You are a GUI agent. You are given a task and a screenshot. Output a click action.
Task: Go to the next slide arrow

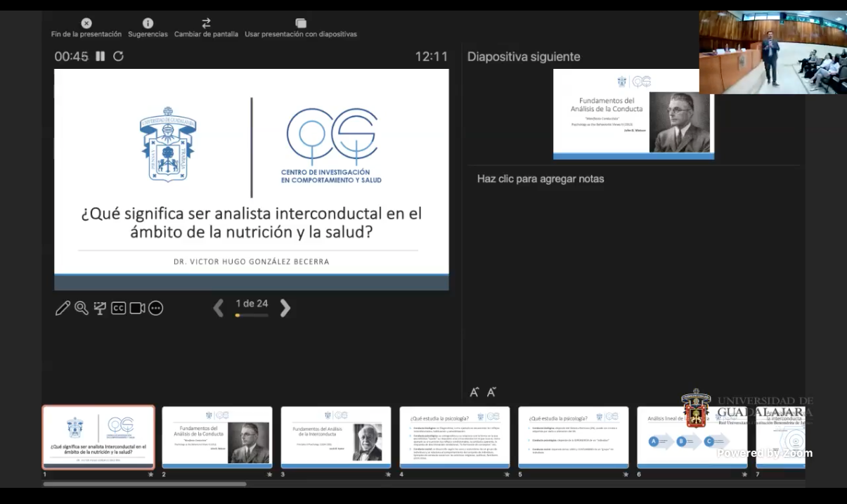(x=285, y=308)
